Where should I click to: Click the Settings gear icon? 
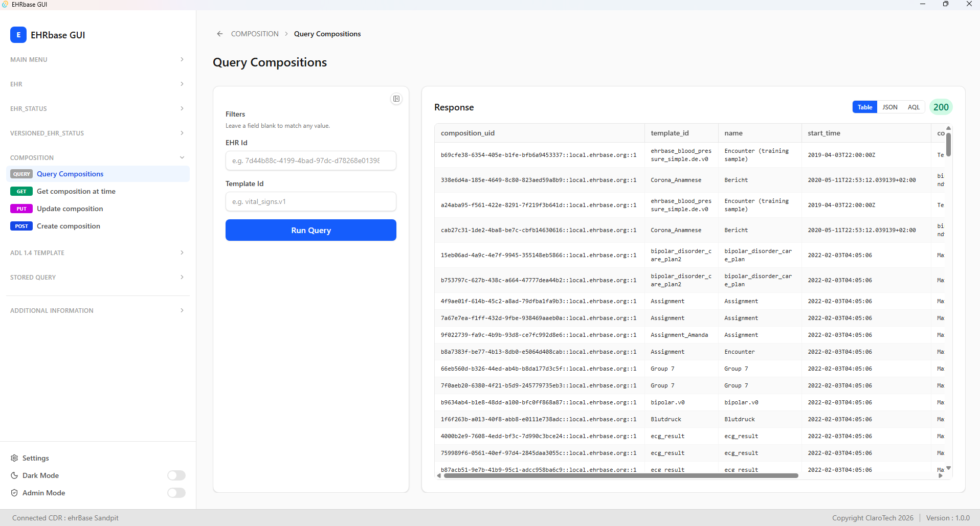[x=14, y=458]
